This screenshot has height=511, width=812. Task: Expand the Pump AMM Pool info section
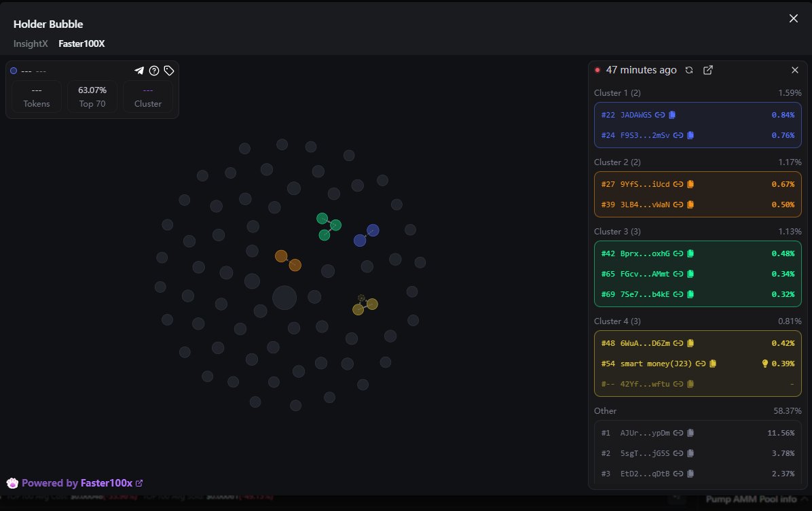pos(756,499)
